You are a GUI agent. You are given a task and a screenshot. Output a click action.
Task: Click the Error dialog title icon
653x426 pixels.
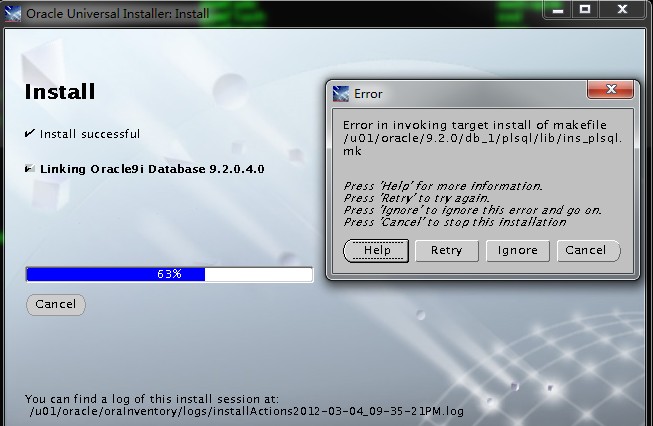pyautogui.click(x=341, y=94)
